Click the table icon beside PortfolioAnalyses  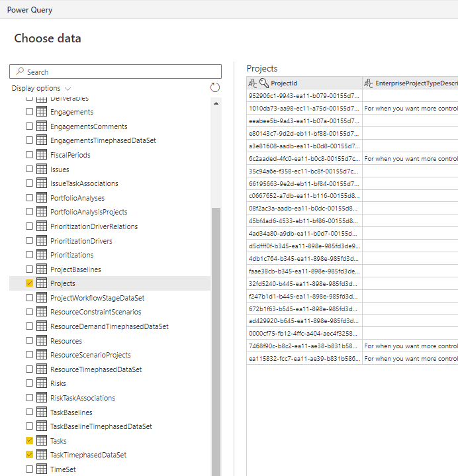point(42,198)
